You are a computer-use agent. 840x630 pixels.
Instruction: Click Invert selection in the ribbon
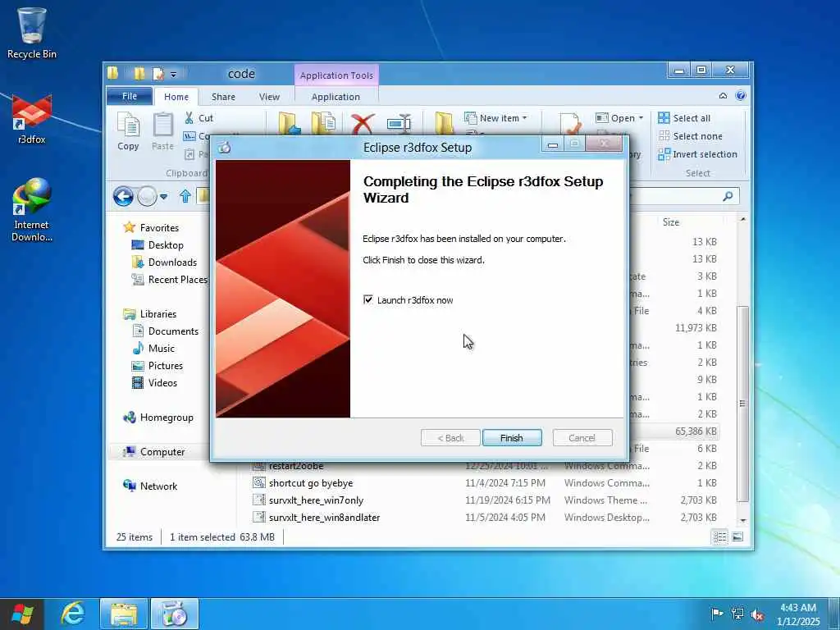click(698, 154)
